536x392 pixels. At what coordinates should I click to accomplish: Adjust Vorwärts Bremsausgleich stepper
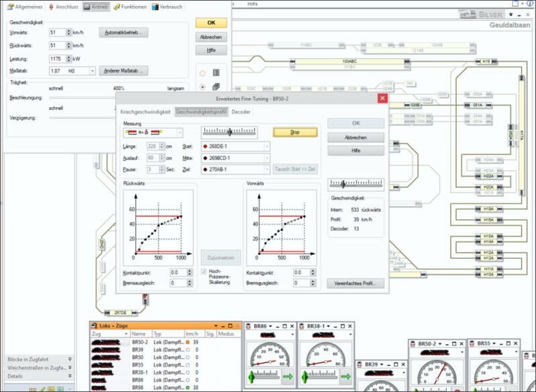coord(313,283)
